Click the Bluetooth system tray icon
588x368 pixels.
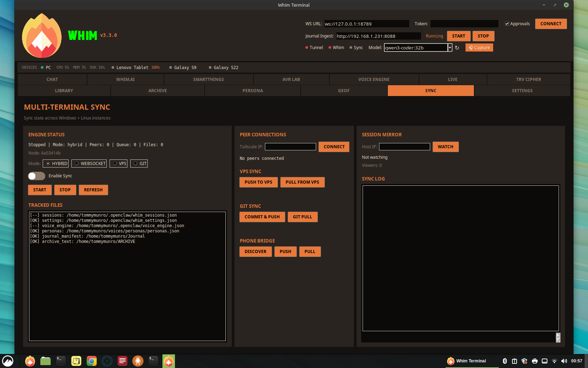pos(504,361)
